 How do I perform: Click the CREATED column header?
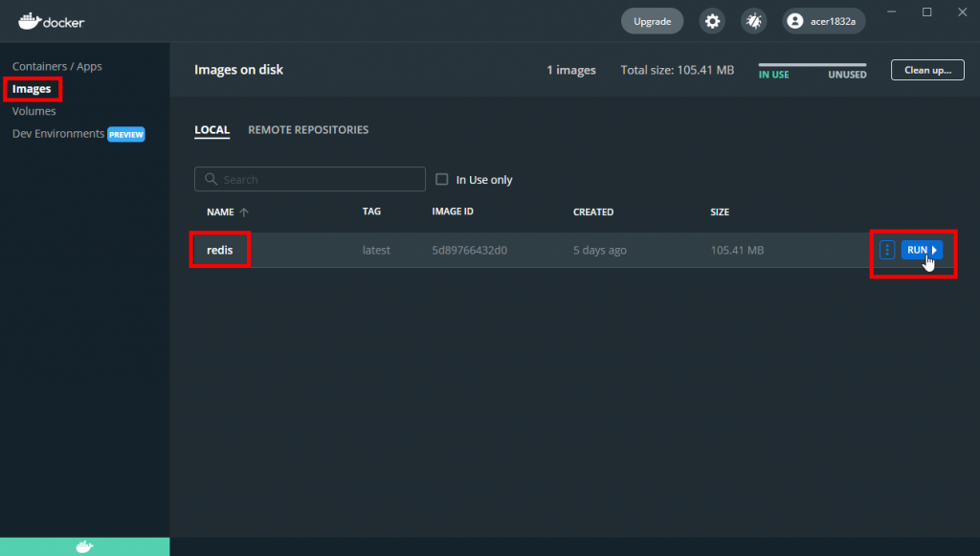click(x=593, y=212)
